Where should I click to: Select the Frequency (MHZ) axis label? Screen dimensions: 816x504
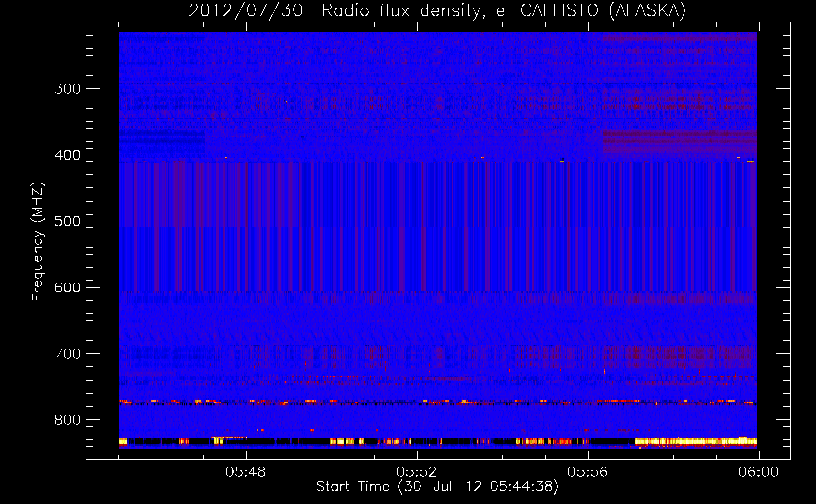(x=38, y=242)
